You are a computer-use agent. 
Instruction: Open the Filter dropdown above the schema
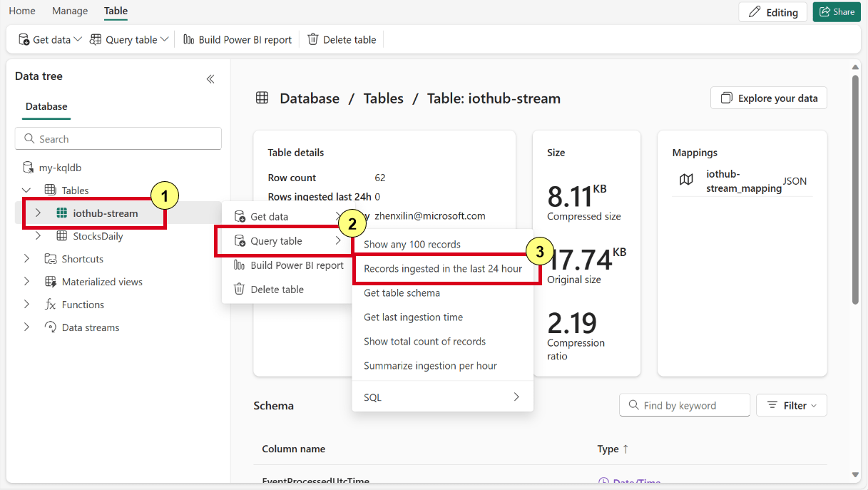coord(791,404)
